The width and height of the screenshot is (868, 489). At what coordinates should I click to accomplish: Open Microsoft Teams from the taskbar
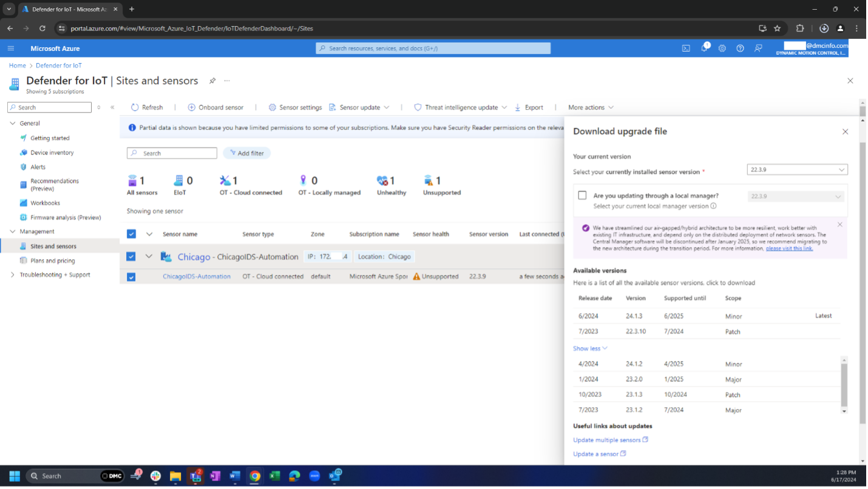click(x=195, y=475)
